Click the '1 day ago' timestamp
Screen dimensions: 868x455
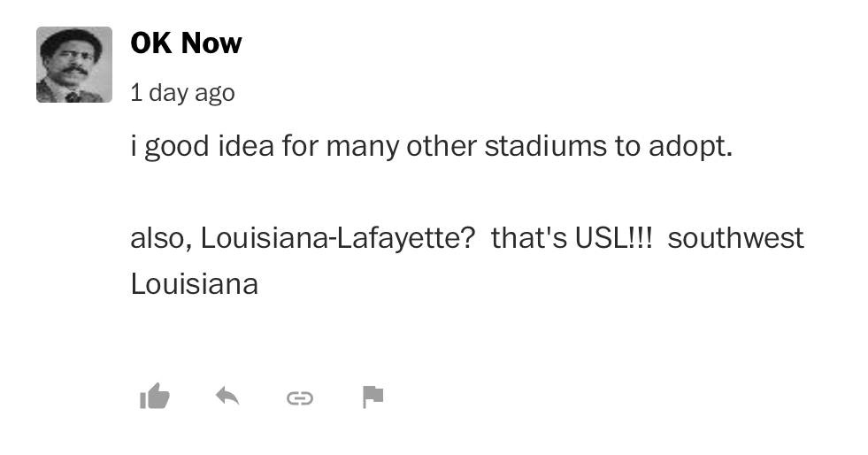coord(182,92)
